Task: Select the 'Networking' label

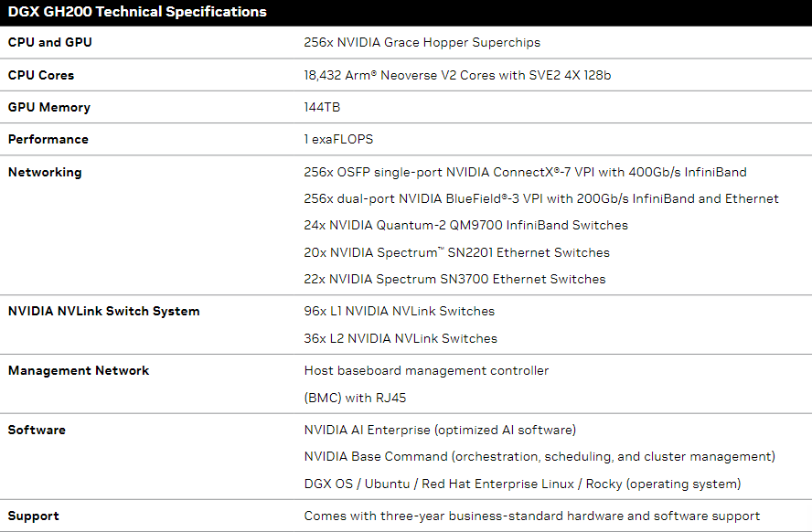Action: tap(45, 173)
